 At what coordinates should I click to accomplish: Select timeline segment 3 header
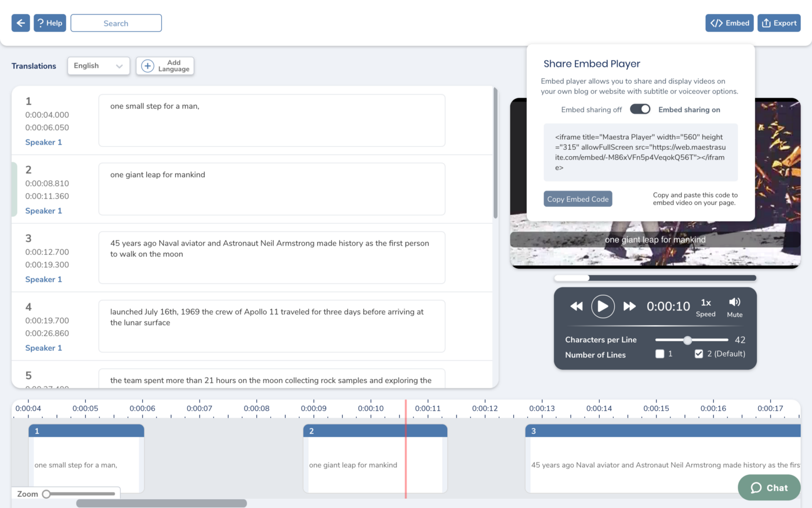tap(663, 431)
